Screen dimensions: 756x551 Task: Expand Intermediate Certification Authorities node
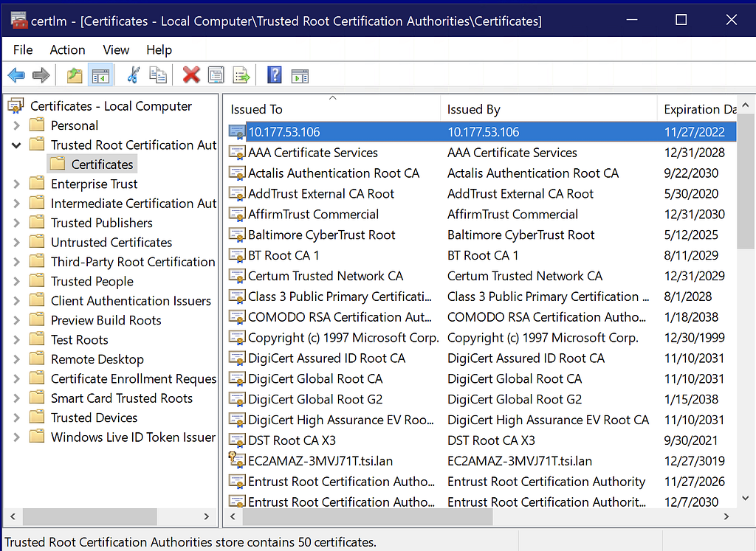pos(16,204)
